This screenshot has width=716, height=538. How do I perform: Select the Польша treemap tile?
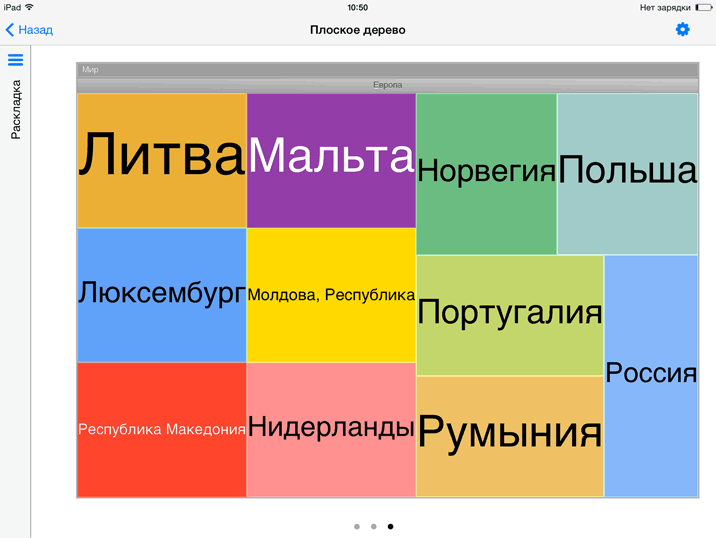point(627,174)
